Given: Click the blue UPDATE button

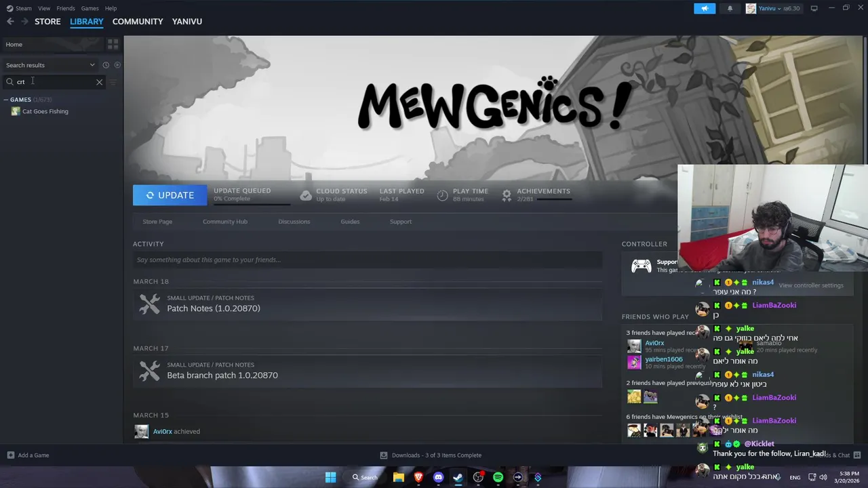Looking at the screenshot, I should coord(170,195).
